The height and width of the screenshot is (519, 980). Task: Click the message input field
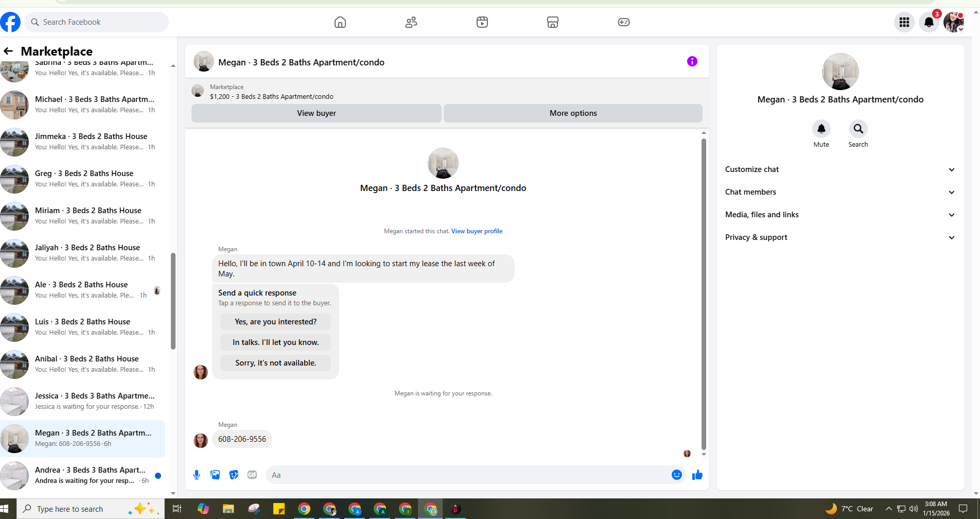[x=467, y=475]
